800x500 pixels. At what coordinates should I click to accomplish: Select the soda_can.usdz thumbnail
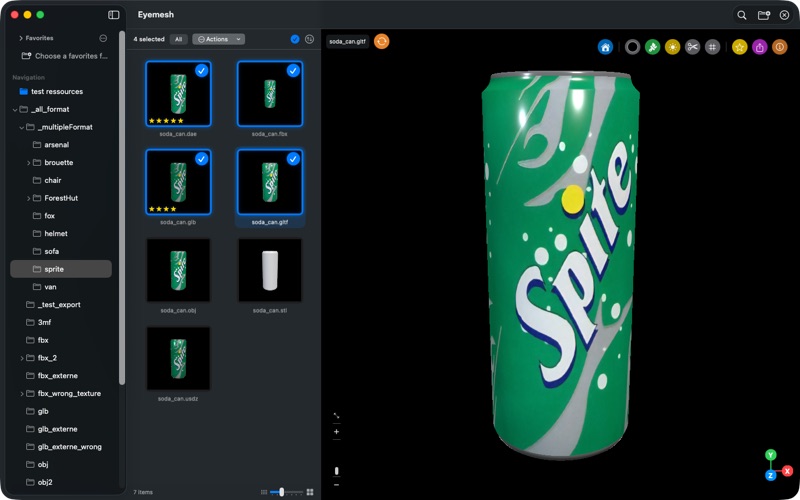click(x=178, y=358)
